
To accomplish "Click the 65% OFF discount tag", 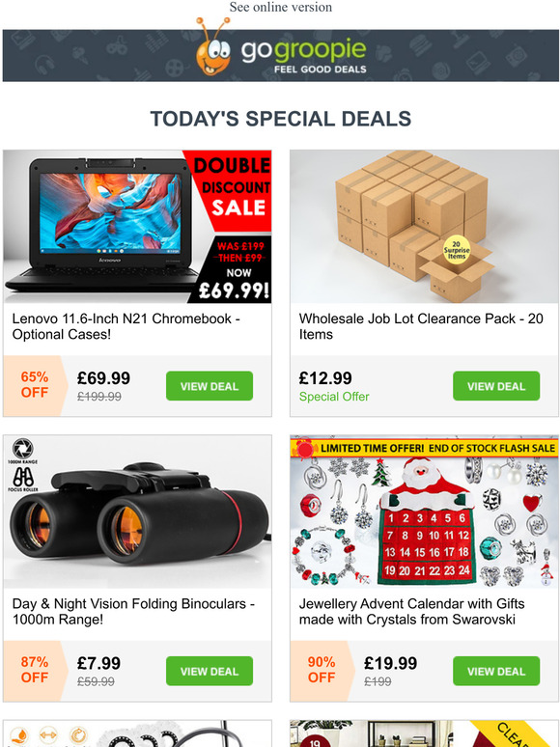I will tap(34, 385).
